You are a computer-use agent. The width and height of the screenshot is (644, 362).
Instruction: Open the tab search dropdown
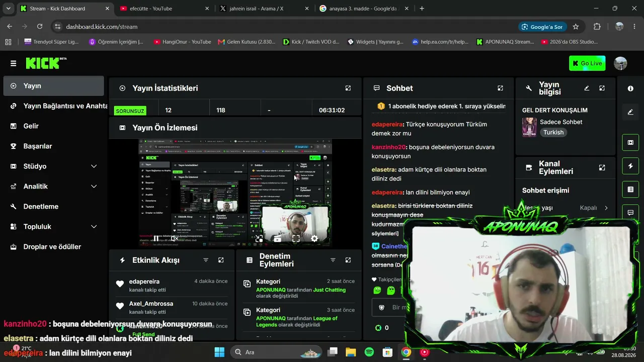8,9
